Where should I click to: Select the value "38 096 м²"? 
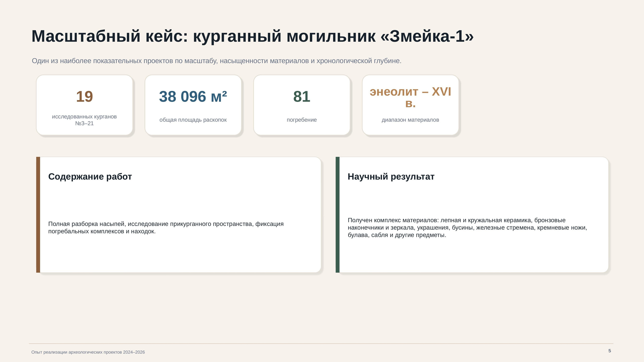coord(193,97)
